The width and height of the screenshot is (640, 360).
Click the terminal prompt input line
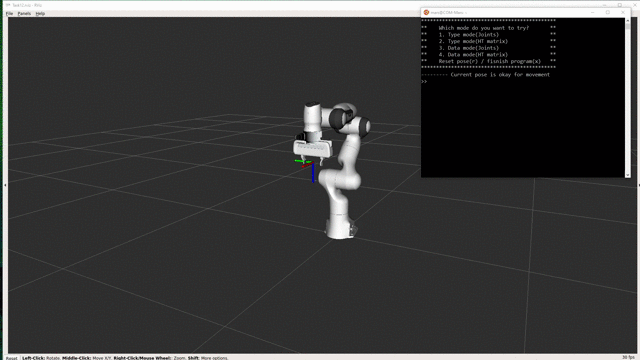coord(523,81)
